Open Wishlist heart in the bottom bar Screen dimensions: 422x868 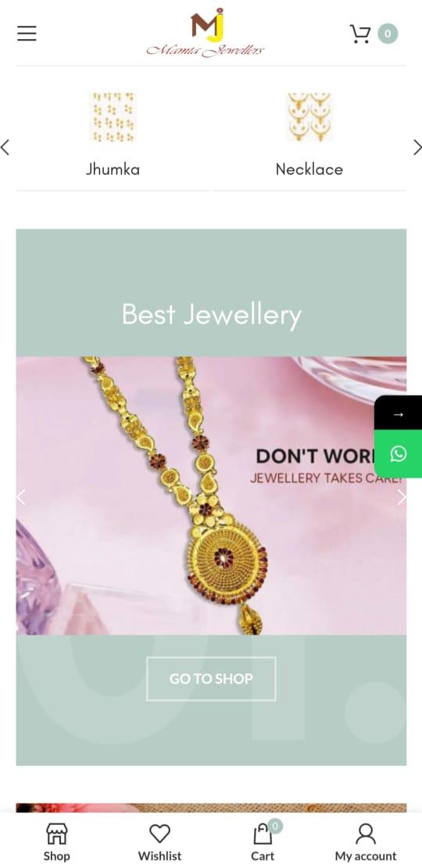159,842
